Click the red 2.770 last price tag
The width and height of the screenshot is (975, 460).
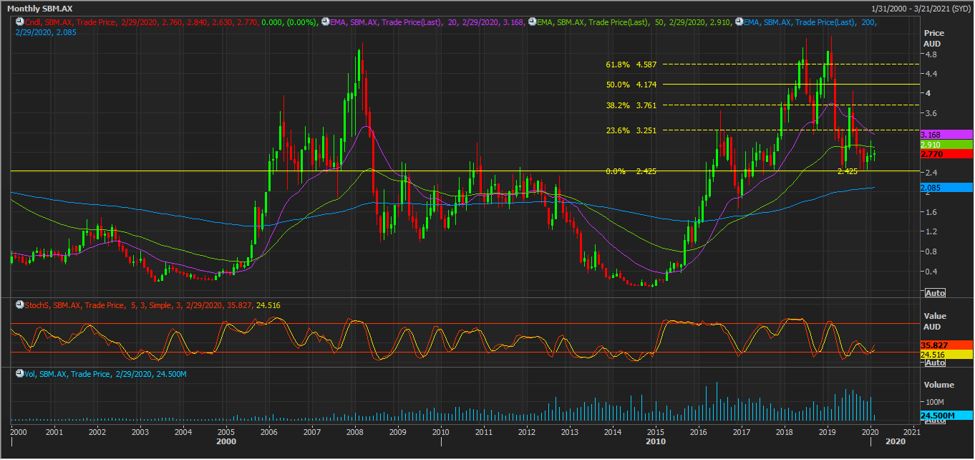pos(946,153)
